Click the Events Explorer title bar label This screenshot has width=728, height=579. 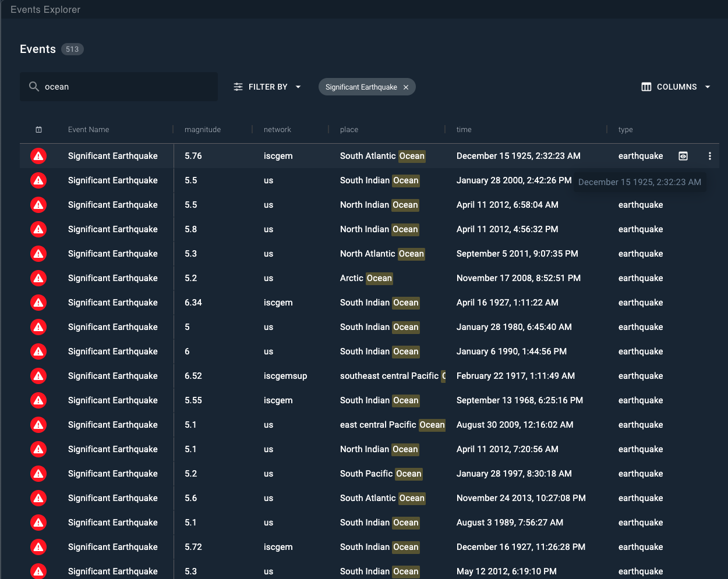coord(45,9)
